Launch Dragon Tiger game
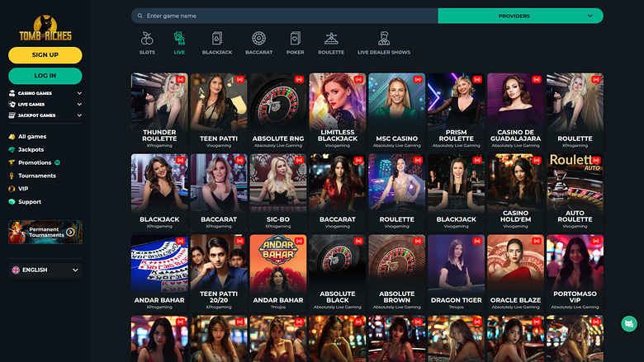 (456, 273)
